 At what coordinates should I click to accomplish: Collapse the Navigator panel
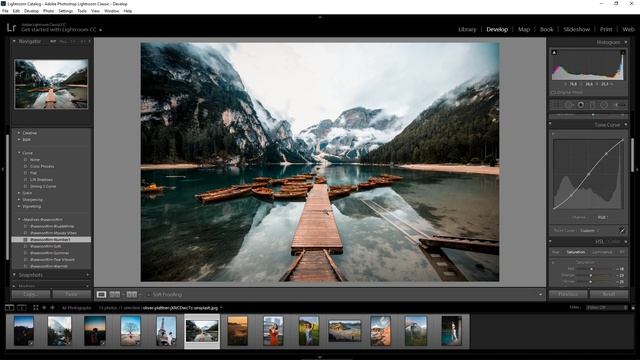(x=14, y=41)
